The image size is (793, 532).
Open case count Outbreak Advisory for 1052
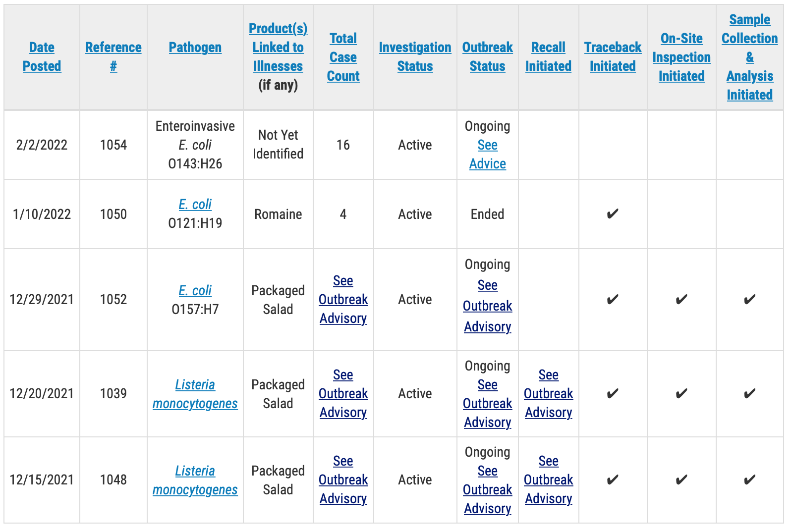(343, 300)
